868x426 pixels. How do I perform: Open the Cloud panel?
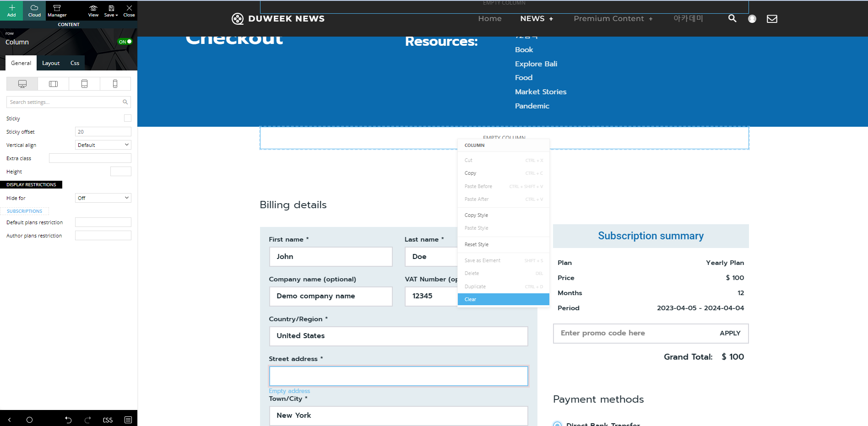(34, 11)
